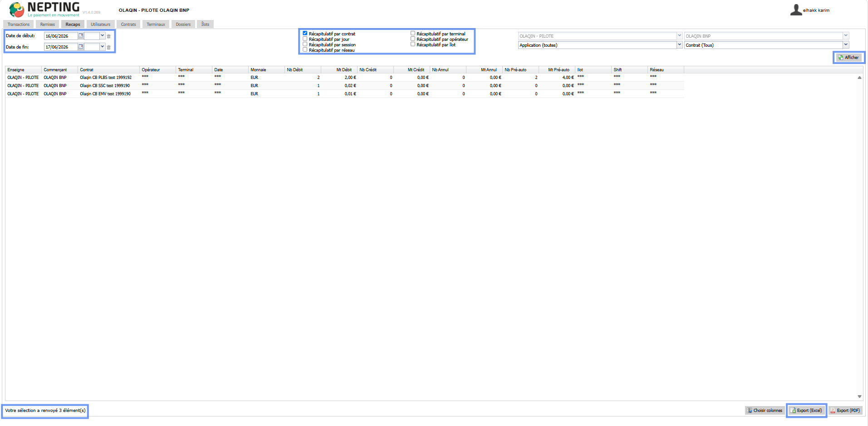The image size is (868, 426).
Task: Open the Contrats tab
Action: point(128,24)
